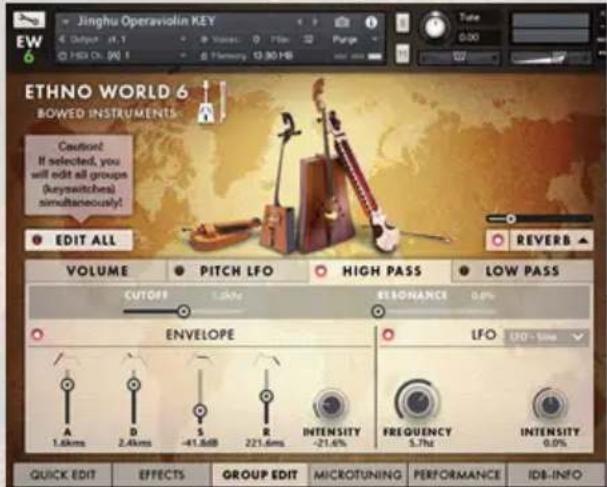Switch to the Group Edit tab
The width and height of the screenshot is (607, 487).
[x=260, y=474]
